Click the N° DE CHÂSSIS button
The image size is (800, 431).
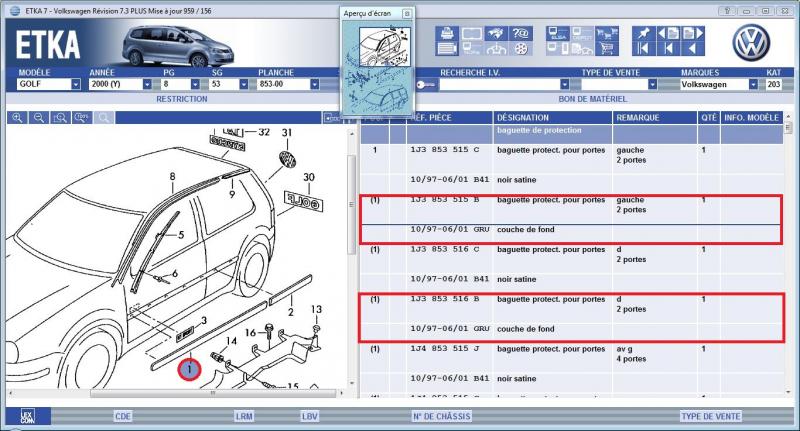coord(441,416)
